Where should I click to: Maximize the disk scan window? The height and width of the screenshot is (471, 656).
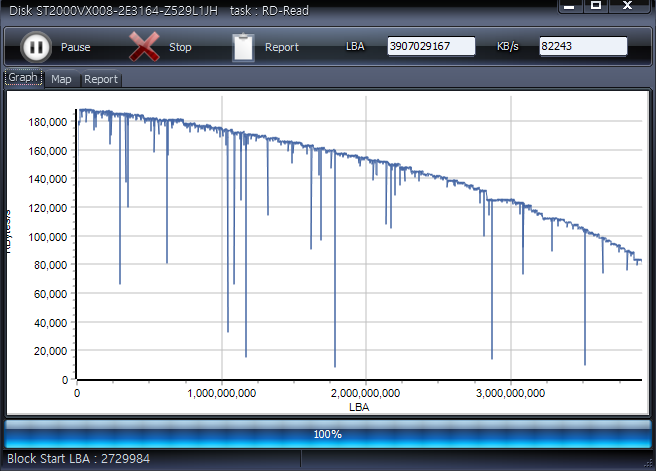point(596,6)
